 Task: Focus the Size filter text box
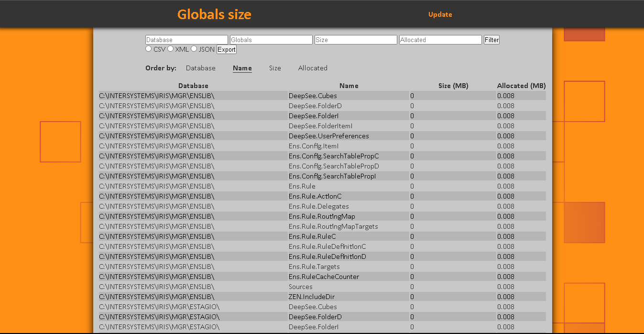point(356,40)
